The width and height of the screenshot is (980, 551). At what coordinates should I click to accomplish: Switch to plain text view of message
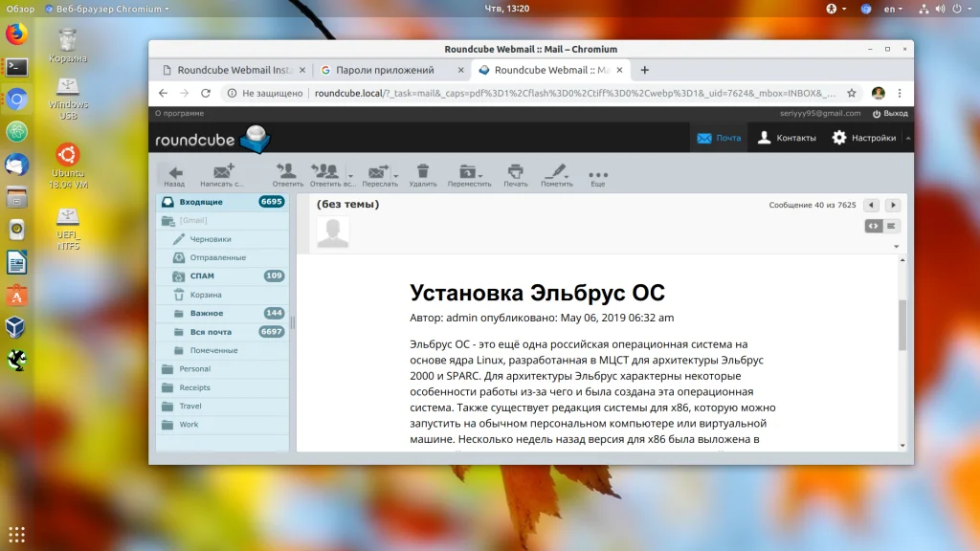(x=891, y=226)
